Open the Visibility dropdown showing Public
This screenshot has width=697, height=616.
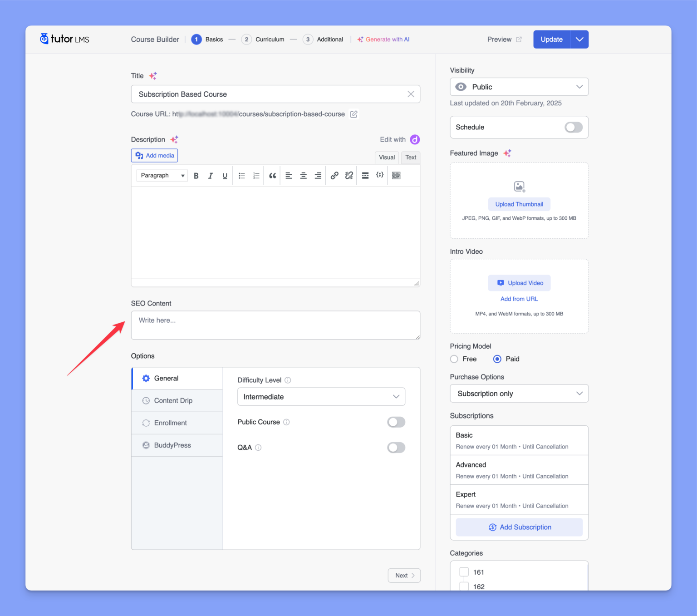519,87
